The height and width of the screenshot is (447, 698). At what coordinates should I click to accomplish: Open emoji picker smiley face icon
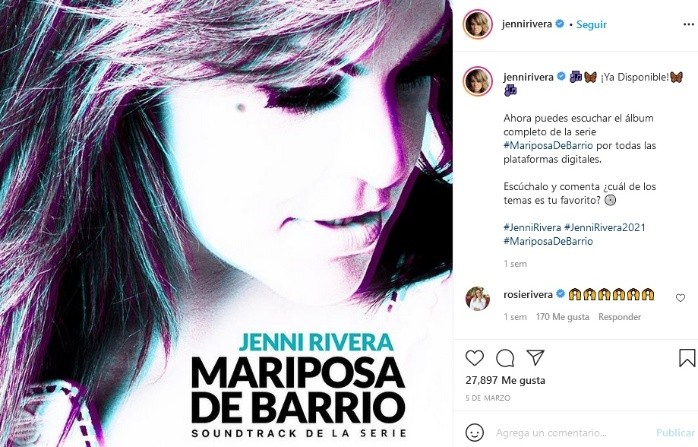click(x=475, y=432)
